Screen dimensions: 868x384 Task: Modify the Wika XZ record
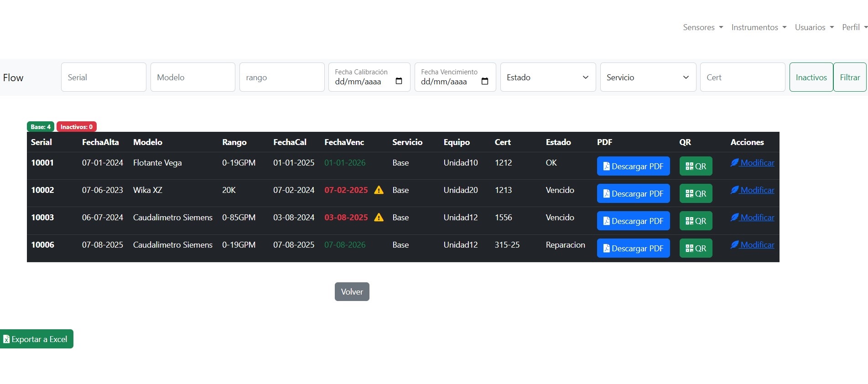752,190
